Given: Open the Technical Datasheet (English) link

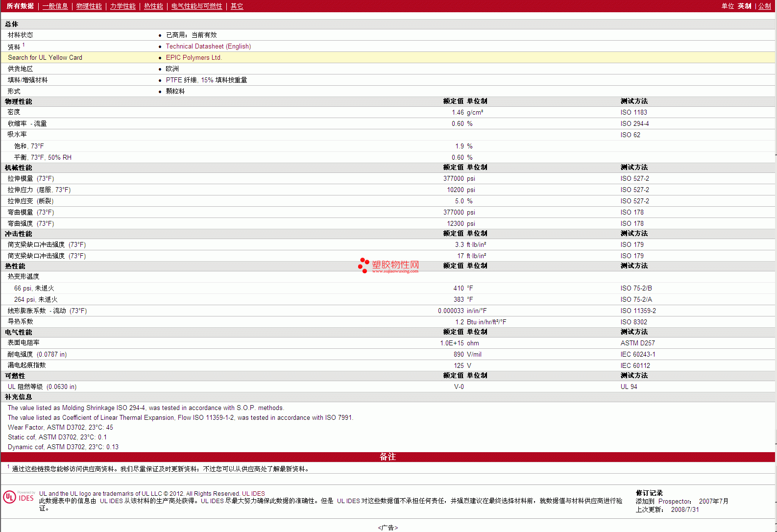Looking at the screenshot, I should tap(208, 46).
